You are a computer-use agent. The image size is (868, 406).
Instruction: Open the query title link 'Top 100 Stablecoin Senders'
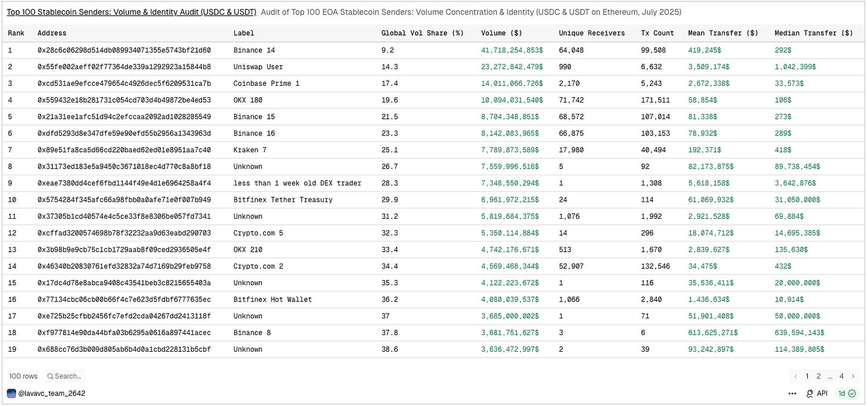coord(132,12)
